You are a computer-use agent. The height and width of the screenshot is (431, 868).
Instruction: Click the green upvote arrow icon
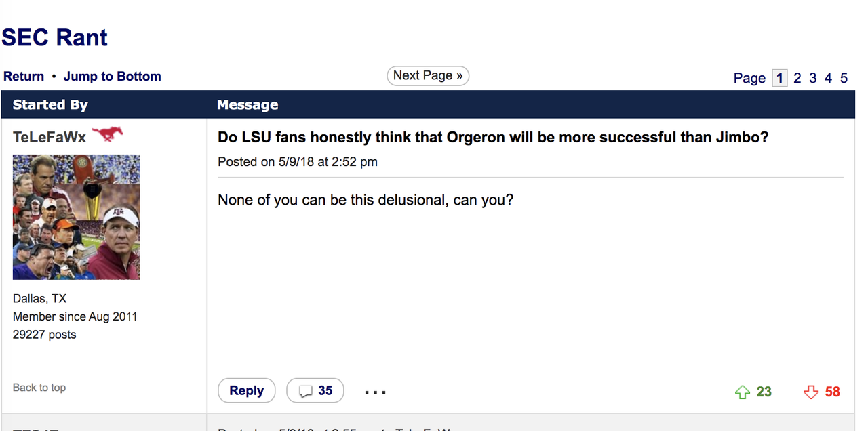point(743,392)
